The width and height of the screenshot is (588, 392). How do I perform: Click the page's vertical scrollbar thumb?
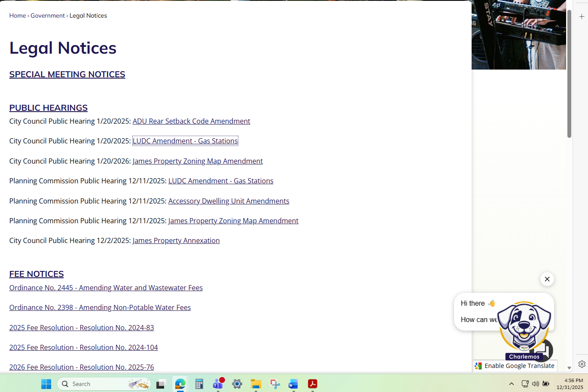(569, 73)
